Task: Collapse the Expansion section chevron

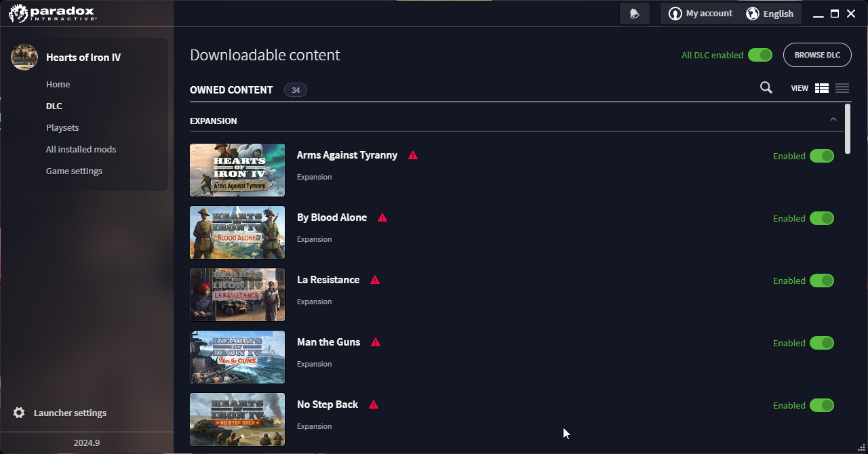Action: [833, 120]
